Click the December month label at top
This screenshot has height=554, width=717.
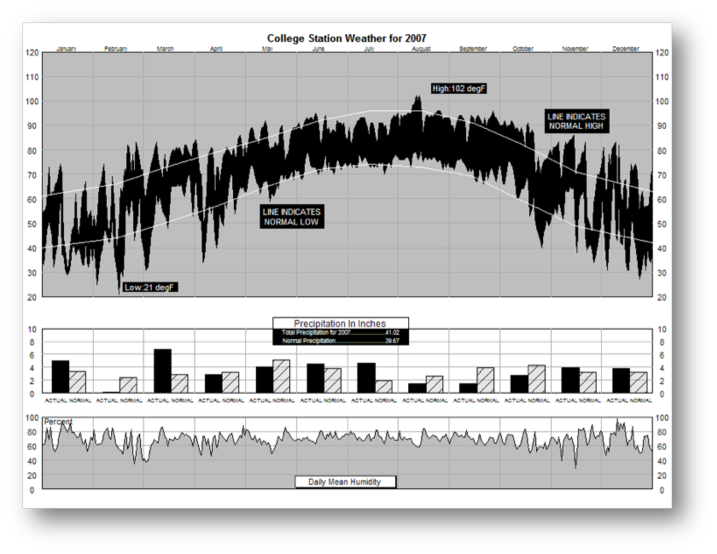[626, 49]
